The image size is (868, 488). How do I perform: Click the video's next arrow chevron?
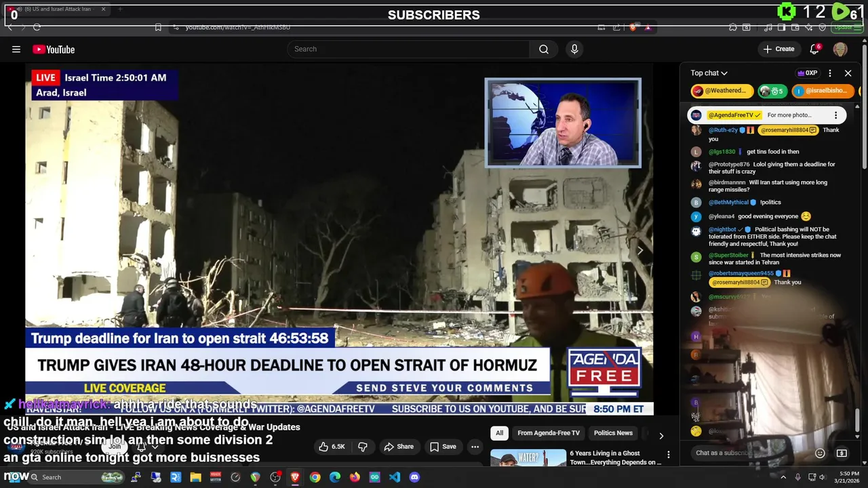point(640,251)
